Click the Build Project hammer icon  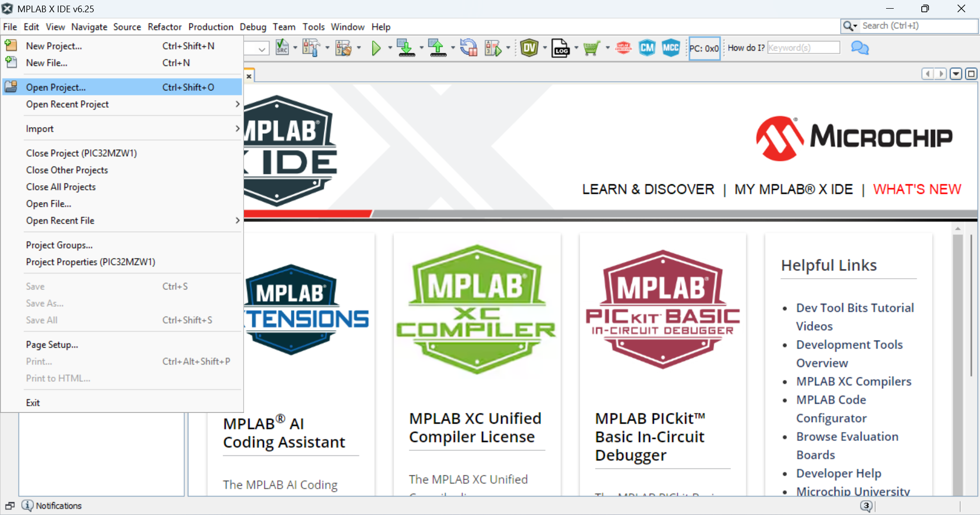(x=310, y=47)
